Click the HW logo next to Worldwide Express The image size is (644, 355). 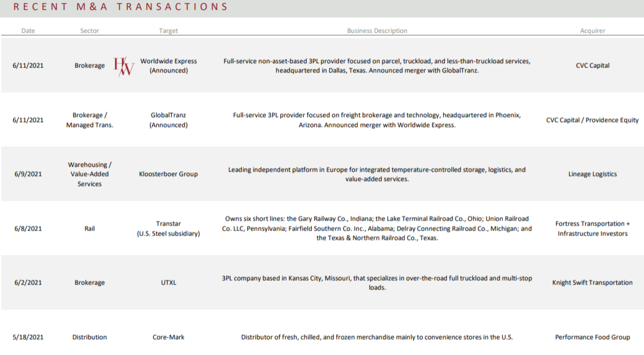click(x=124, y=66)
